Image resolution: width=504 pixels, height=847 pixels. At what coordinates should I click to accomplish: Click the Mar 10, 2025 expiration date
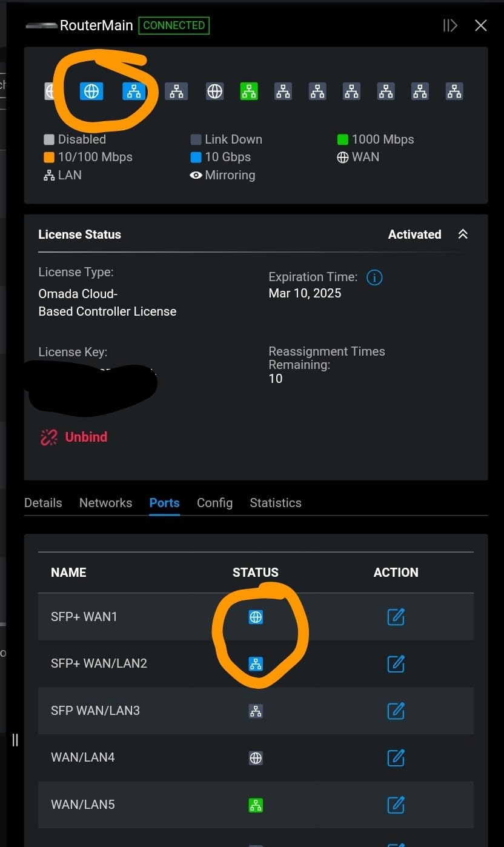point(305,293)
